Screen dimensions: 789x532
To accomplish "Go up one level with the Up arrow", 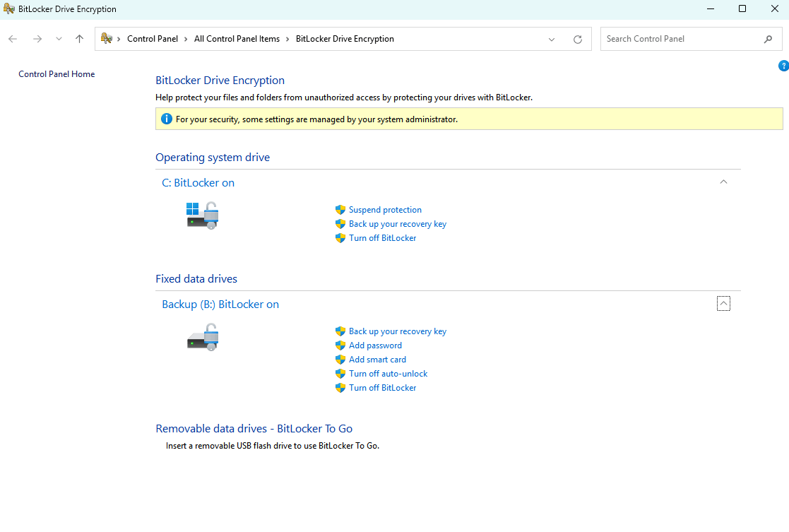I will coord(80,39).
